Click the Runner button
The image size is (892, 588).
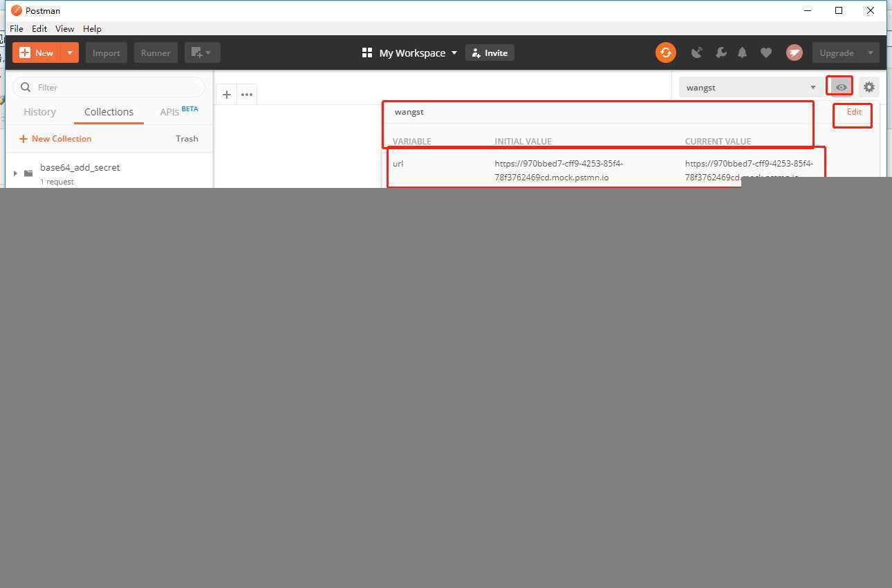tap(156, 53)
